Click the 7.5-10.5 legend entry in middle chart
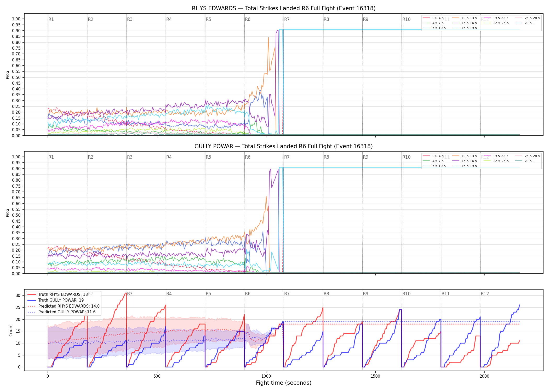The width and height of the screenshot is (549, 392). (x=434, y=166)
